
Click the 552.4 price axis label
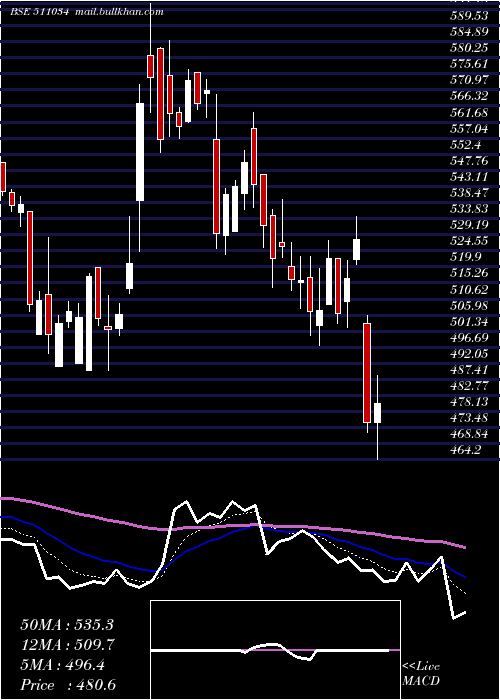tap(465, 145)
